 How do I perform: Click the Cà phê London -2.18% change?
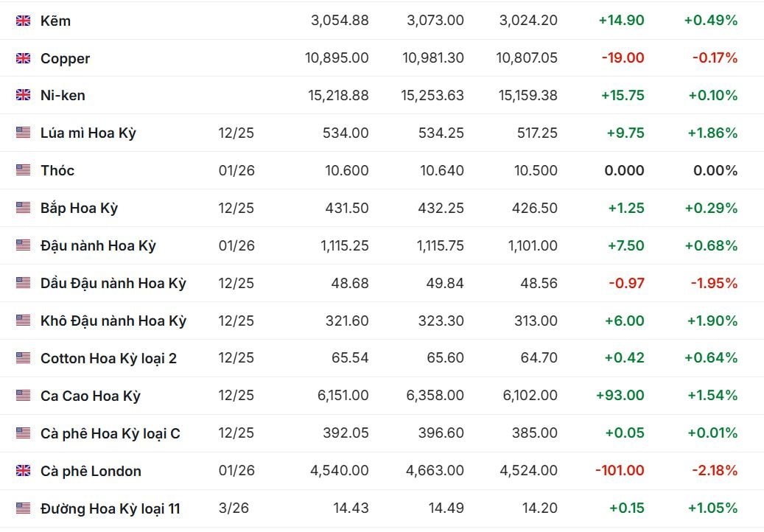pyautogui.click(x=715, y=470)
